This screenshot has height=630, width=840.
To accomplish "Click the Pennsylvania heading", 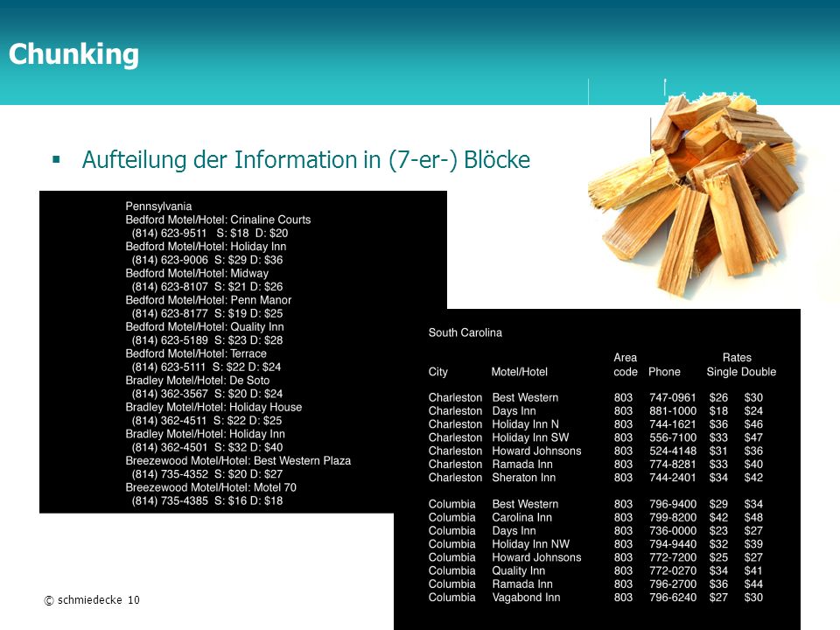I will point(158,206).
